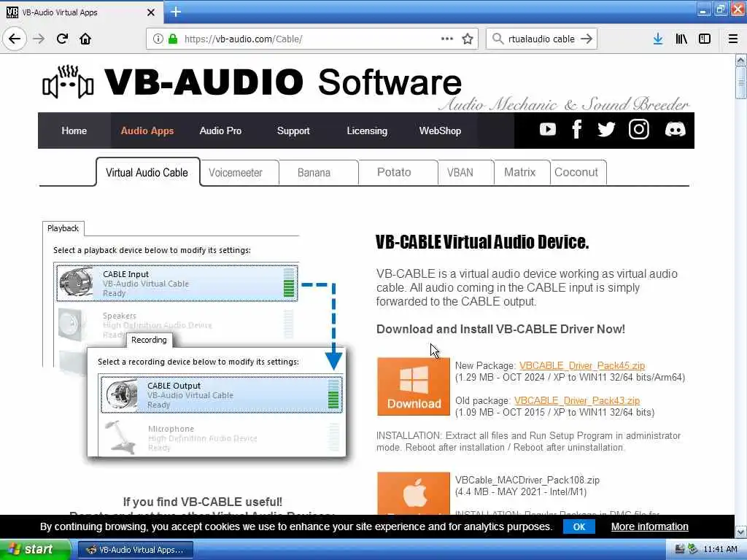Open the More information cookie link
747x560 pixels.
tap(650, 526)
